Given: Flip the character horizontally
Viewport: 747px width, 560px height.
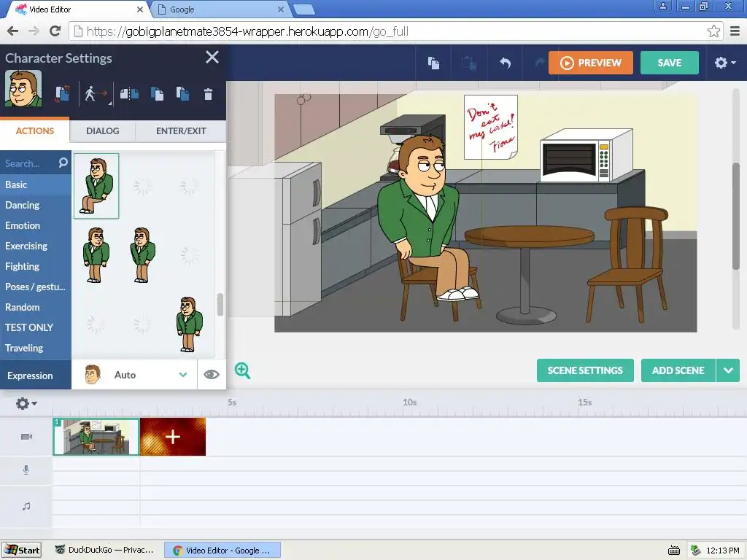Looking at the screenshot, I should [x=129, y=93].
